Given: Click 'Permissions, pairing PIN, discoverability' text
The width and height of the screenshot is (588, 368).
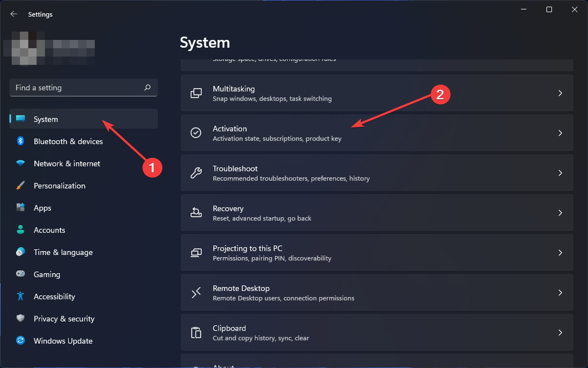Looking at the screenshot, I should [x=272, y=258].
